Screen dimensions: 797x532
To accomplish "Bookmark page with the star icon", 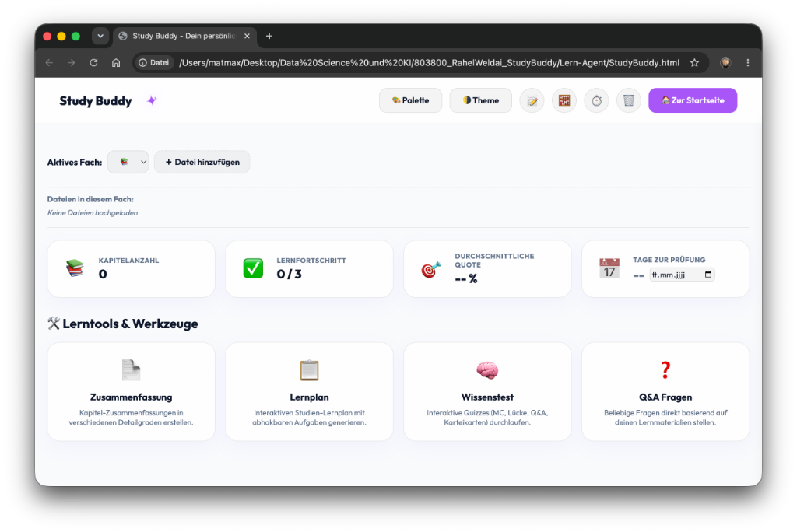I will click(x=694, y=62).
